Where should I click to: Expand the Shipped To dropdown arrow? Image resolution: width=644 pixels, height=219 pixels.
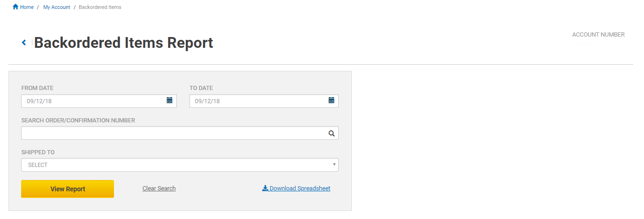tap(334, 165)
